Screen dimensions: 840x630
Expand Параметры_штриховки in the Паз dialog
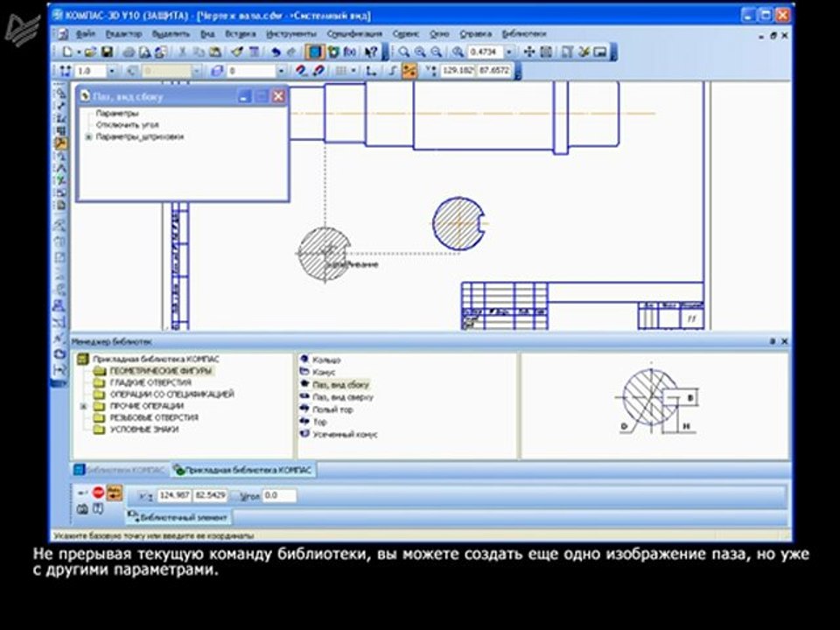coord(89,137)
